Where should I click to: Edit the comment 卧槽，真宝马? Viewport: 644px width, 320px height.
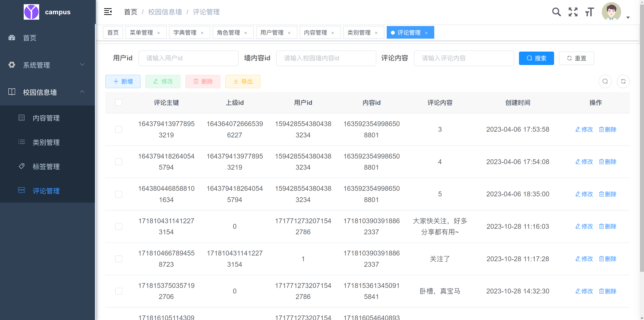[x=584, y=291]
